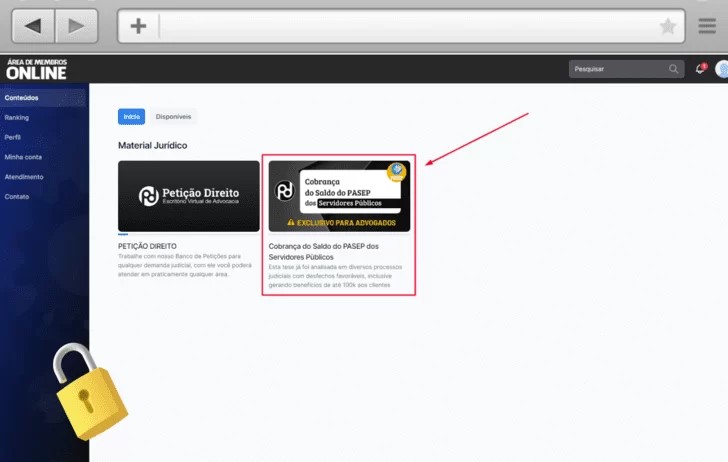Switch to the Início tab
728x462 pixels.
[131, 117]
